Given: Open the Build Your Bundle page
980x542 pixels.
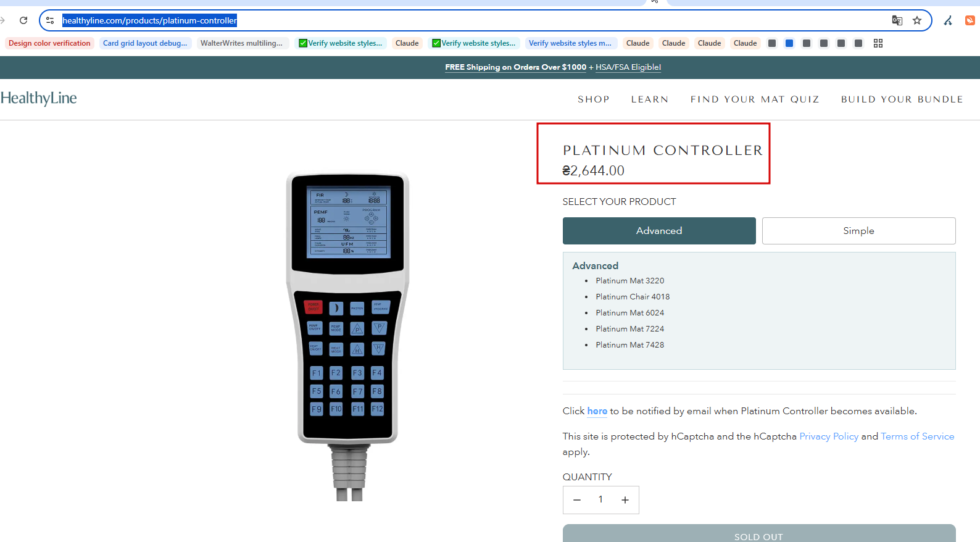Looking at the screenshot, I should click(x=902, y=99).
